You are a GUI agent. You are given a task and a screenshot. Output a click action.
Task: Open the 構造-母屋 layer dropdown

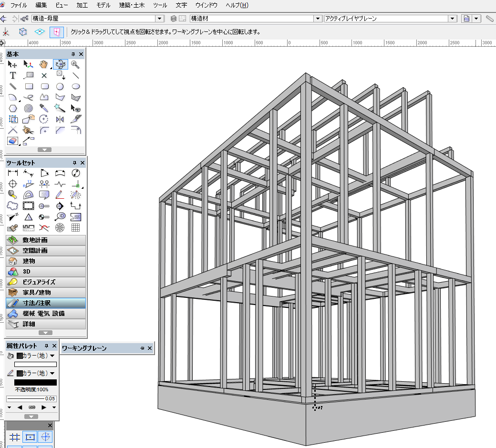159,19
